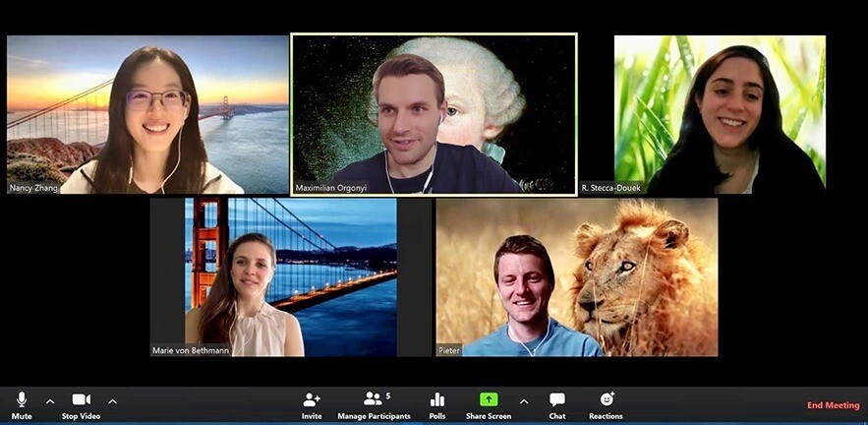Expand video options arrow beside Stop Video
The image size is (868, 425).
[112, 401]
